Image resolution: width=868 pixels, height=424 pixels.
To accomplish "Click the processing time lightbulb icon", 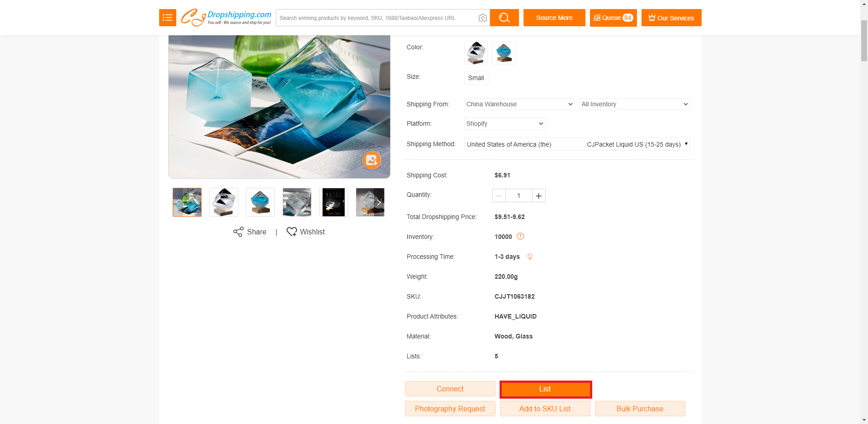I will pyautogui.click(x=530, y=256).
